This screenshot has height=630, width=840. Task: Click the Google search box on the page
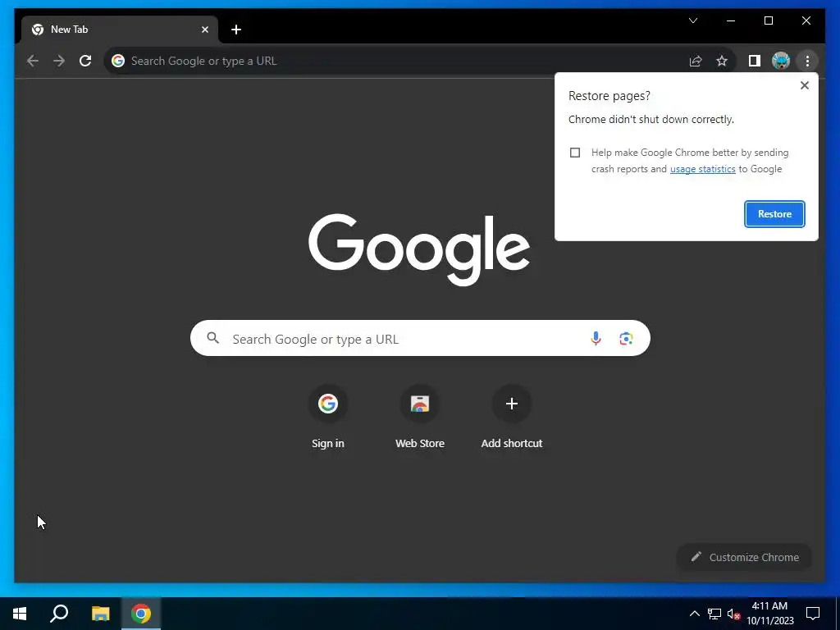[x=420, y=339]
